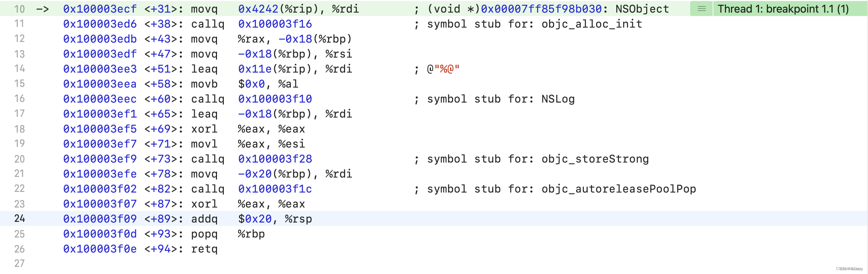Click address 0x100003eec
This screenshot has height=274, width=868.
(x=100, y=99)
